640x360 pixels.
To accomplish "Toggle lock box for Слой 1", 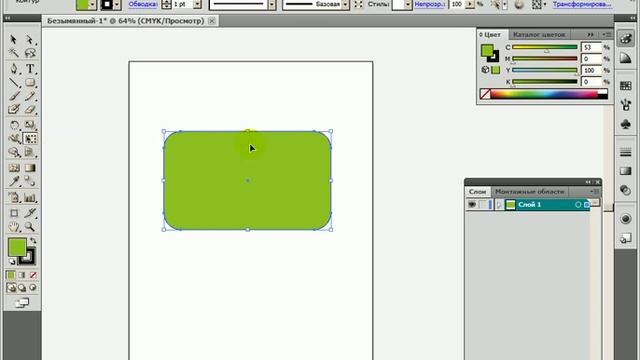I will [483, 204].
